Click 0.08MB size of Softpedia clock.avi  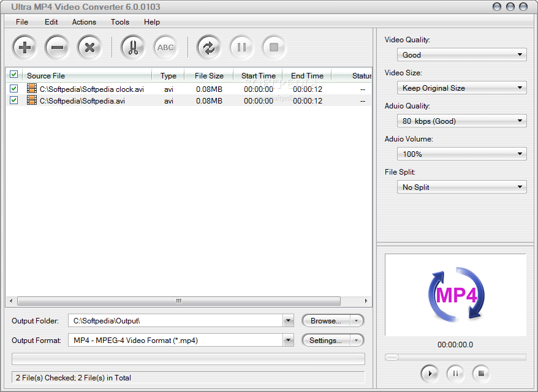[209, 89]
